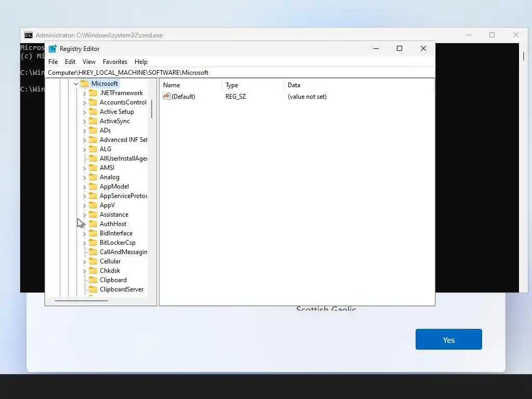
Task: Click the AppModel folder icon
Action: click(x=93, y=187)
